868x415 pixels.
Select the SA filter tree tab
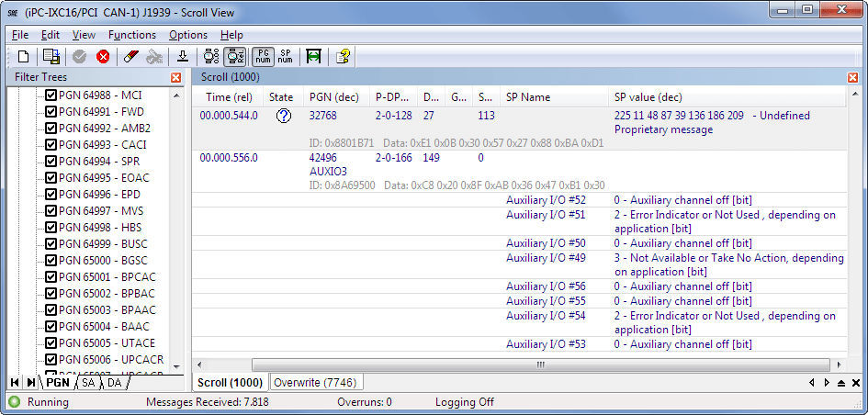pyautogui.click(x=88, y=382)
